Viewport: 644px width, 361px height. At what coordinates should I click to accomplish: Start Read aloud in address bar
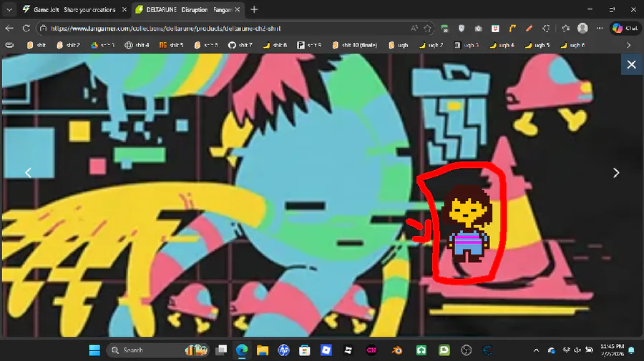(x=414, y=29)
